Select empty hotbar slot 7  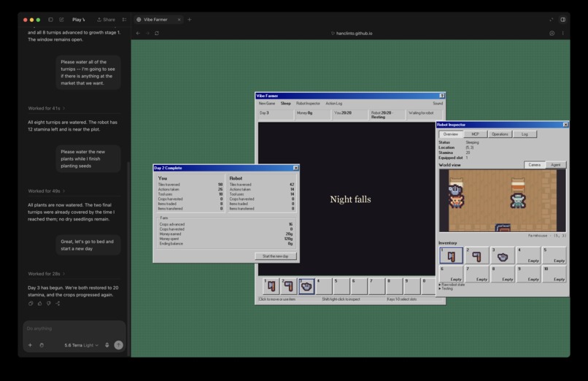pos(377,286)
